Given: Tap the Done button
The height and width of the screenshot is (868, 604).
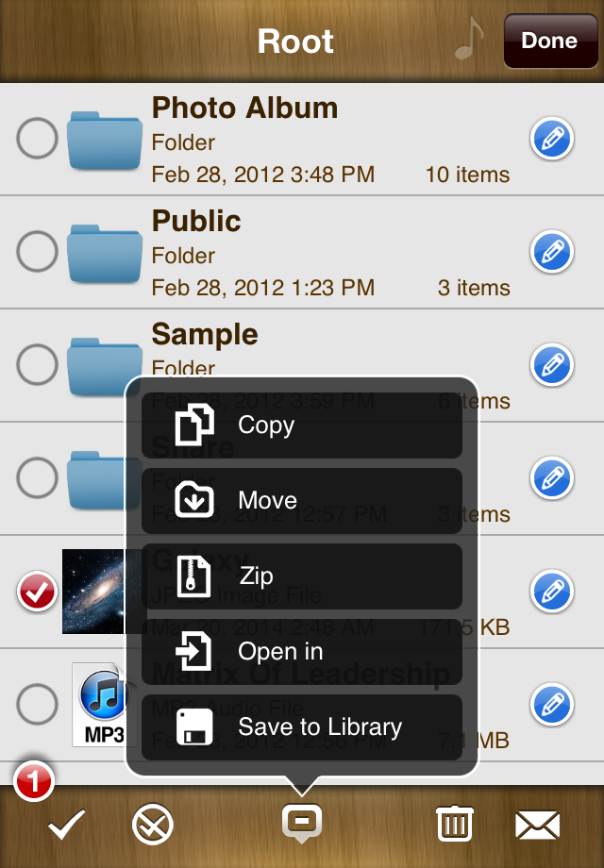Looking at the screenshot, I should [550, 41].
